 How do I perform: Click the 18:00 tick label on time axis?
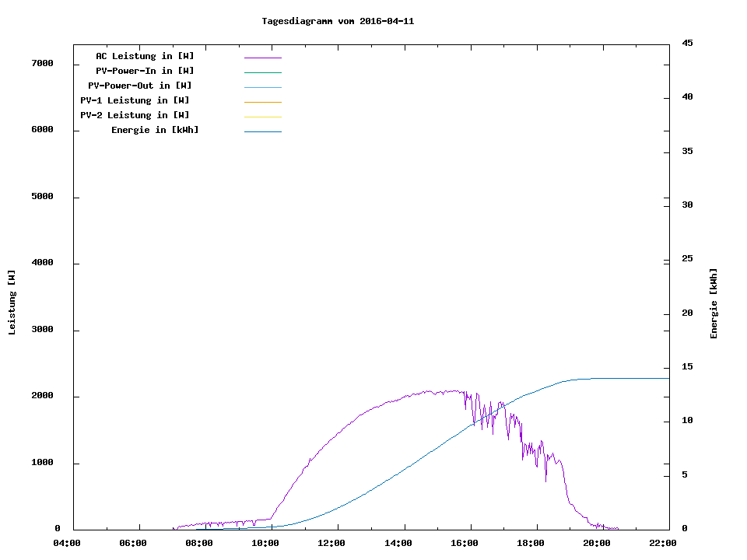(x=531, y=543)
